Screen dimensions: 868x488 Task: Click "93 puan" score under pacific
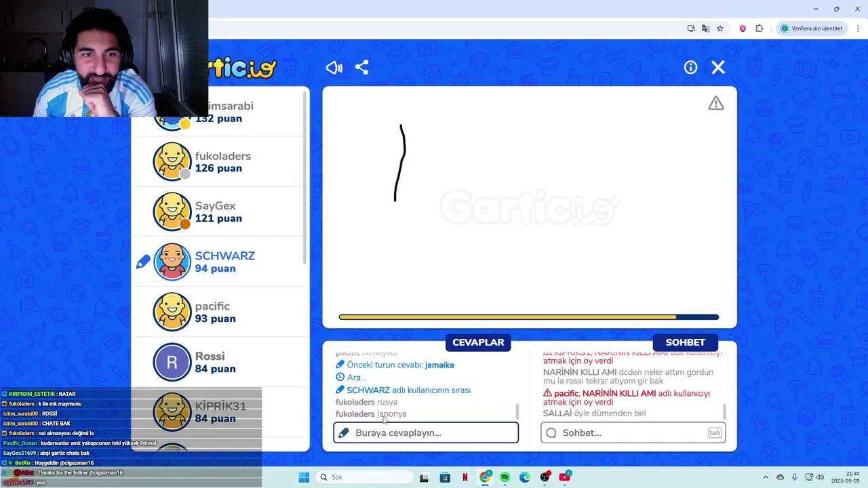[215, 319]
